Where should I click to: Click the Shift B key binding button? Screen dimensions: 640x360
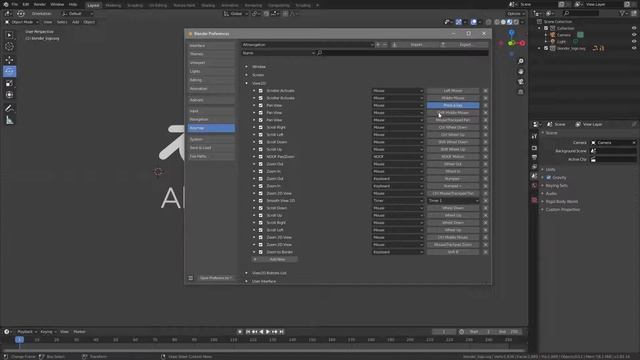(x=453, y=252)
